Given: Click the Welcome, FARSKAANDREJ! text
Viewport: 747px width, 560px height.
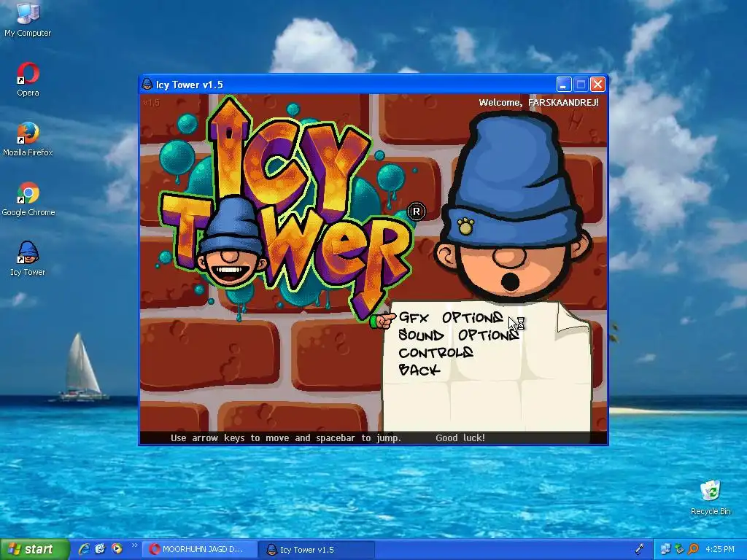Looking at the screenshot, I should pyautogui.click(x=538, y=102).
